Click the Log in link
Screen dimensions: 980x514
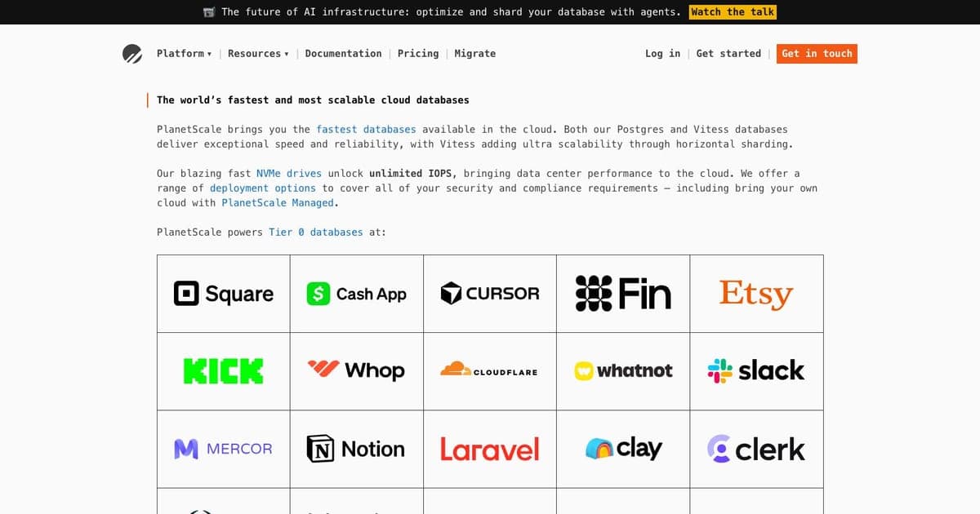coord(662,54)
